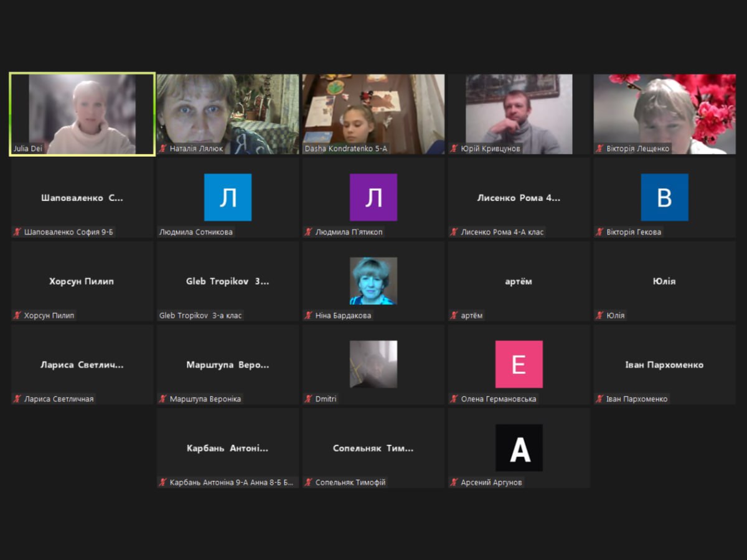This screenshot has height=560, width=747.
Task: Click the muted mic icon next to Сопельняк Тимофій
Action: tap(309, 482)
